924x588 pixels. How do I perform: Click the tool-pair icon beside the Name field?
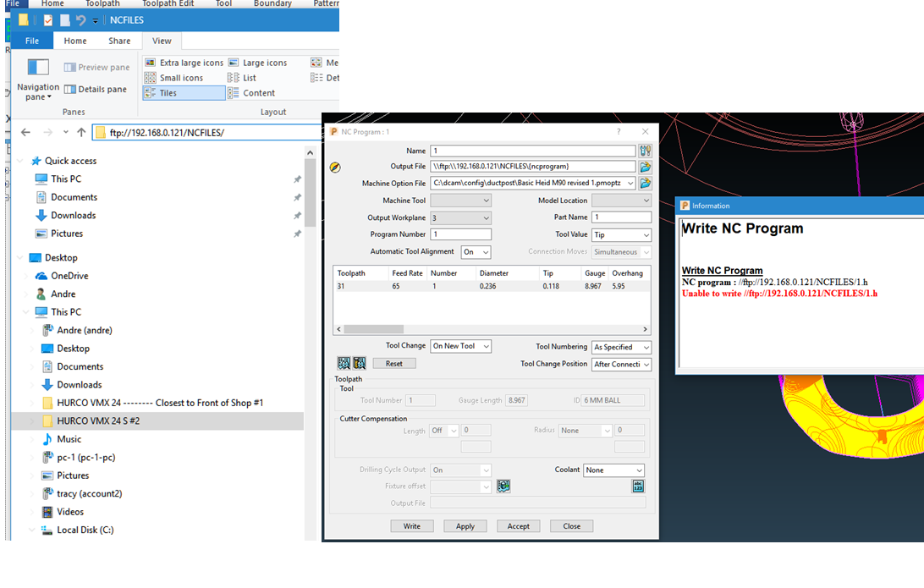tap(644, 150)
